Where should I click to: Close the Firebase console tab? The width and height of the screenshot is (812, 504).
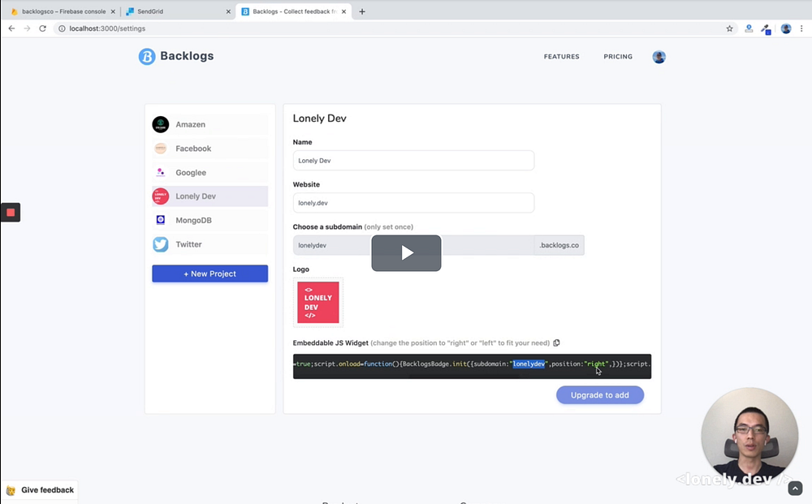click(113, 11)
